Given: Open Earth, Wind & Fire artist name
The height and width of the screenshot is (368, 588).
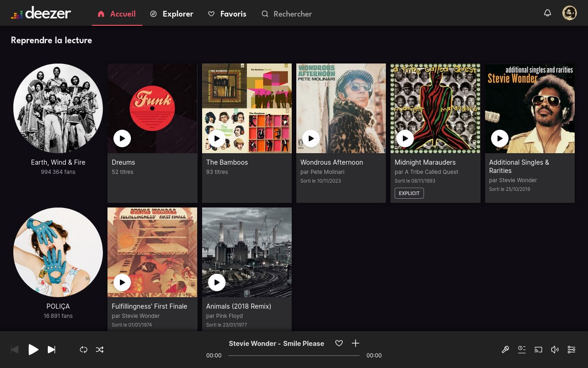Looking at the screenshot, I should (58, 162).
